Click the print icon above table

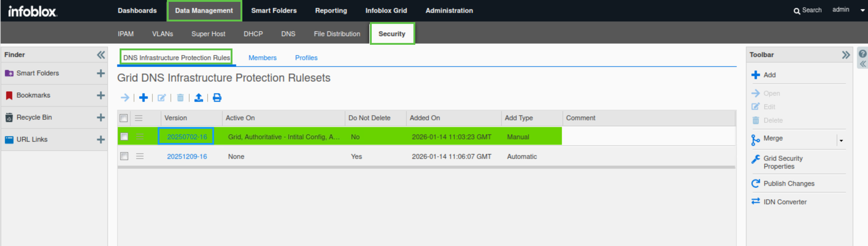tap(217, 98)
